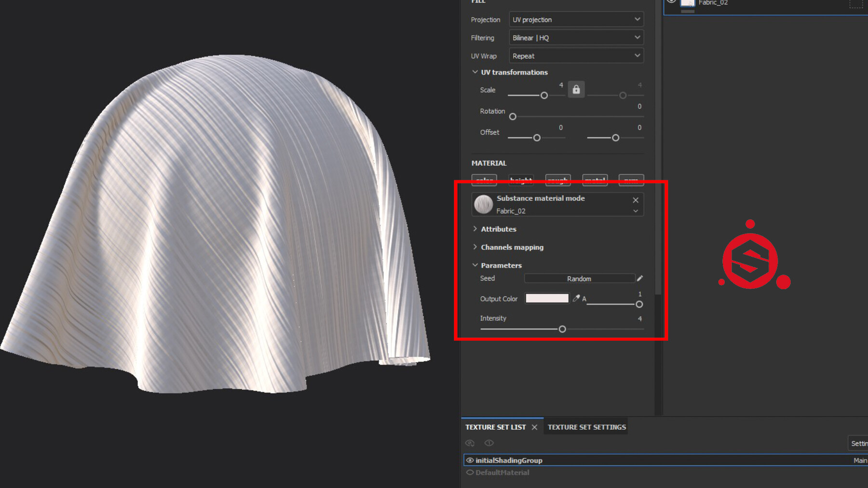Toggle the Scale lock for UV transformations
Image resolution: width=868 pixels, height=488 pixels.
point(576,89)
